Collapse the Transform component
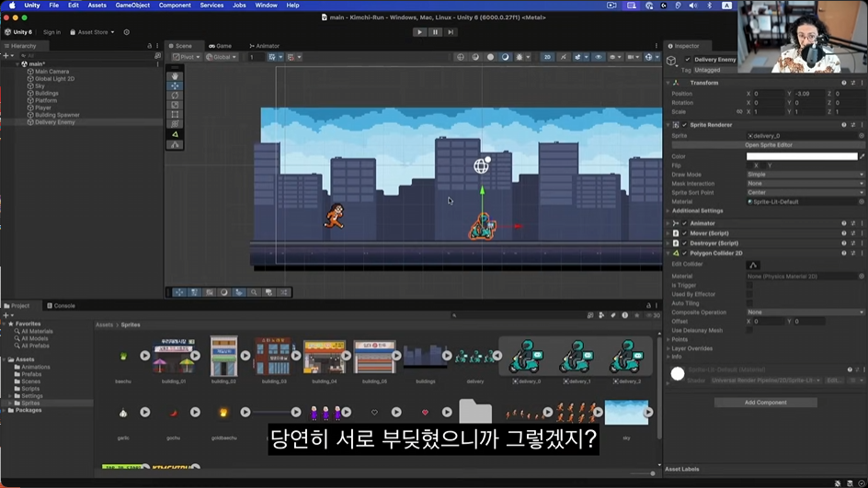 (668, 83)
